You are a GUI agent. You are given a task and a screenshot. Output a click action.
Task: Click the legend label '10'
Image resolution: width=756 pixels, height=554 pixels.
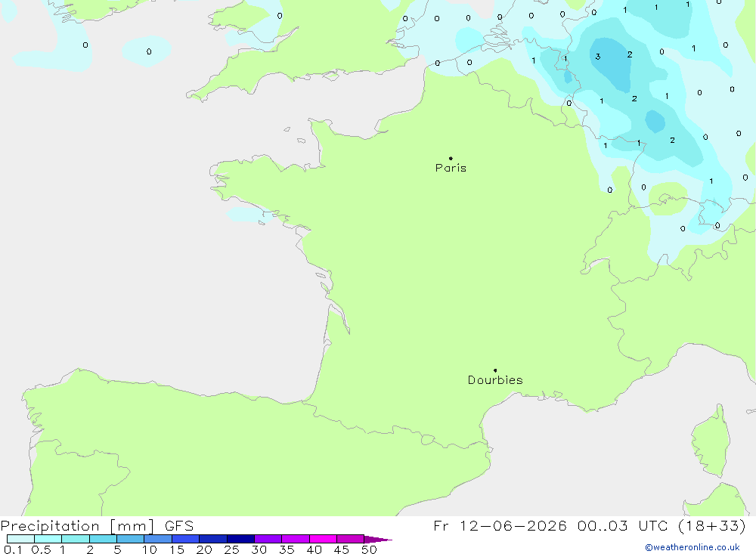click(150, 549)
